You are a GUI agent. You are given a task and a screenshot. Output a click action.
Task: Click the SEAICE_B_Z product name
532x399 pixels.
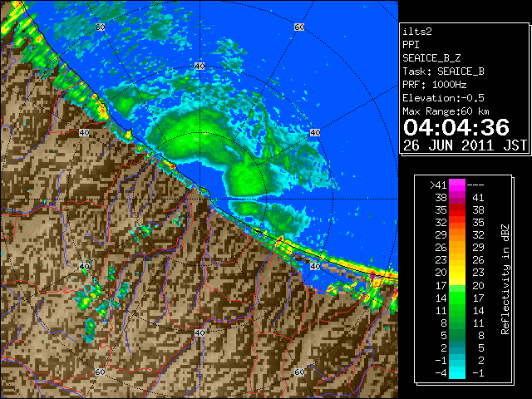tap(431, 58)
